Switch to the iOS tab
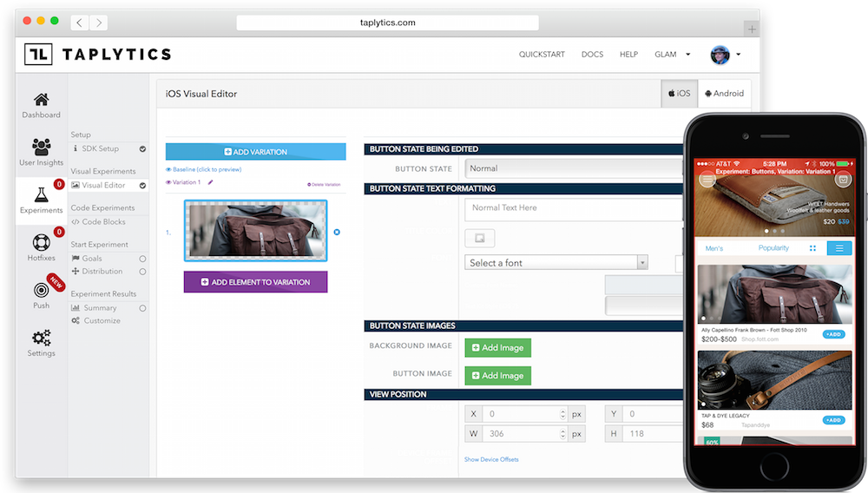The image size is (868, 493). pyautogui.click(x=680, y=94)
